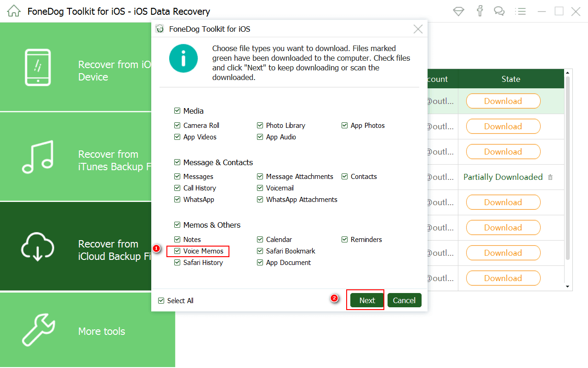Image resolution: width=588 pixels, height=368 pixels.
Task: Toggle Call History checkbox
Action: click(x=177, y=188)
